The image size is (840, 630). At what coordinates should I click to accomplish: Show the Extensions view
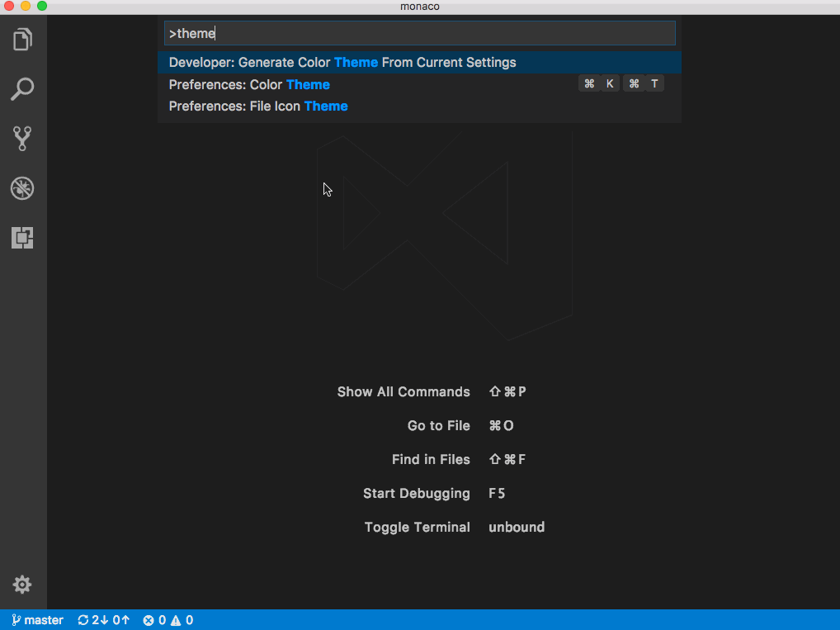coord(23,238)
